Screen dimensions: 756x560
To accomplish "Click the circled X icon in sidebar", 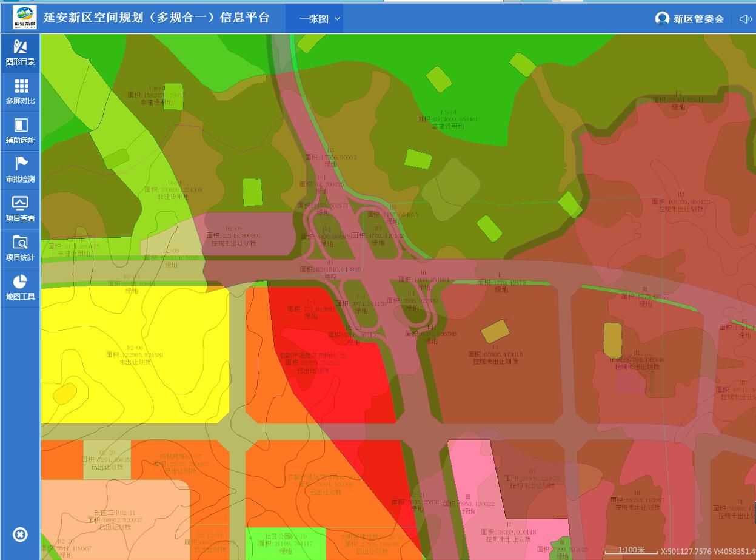I will tap(20, 535).
